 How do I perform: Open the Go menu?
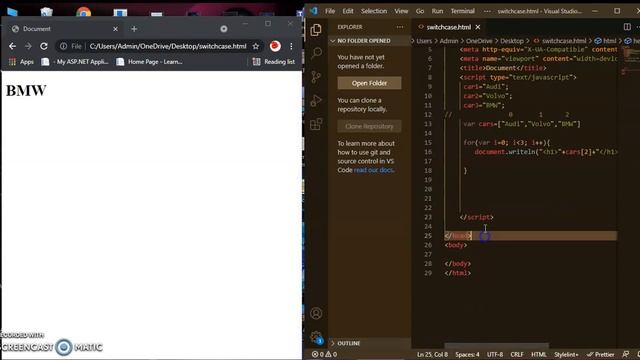pyautogui.click(x=420, y=11)
